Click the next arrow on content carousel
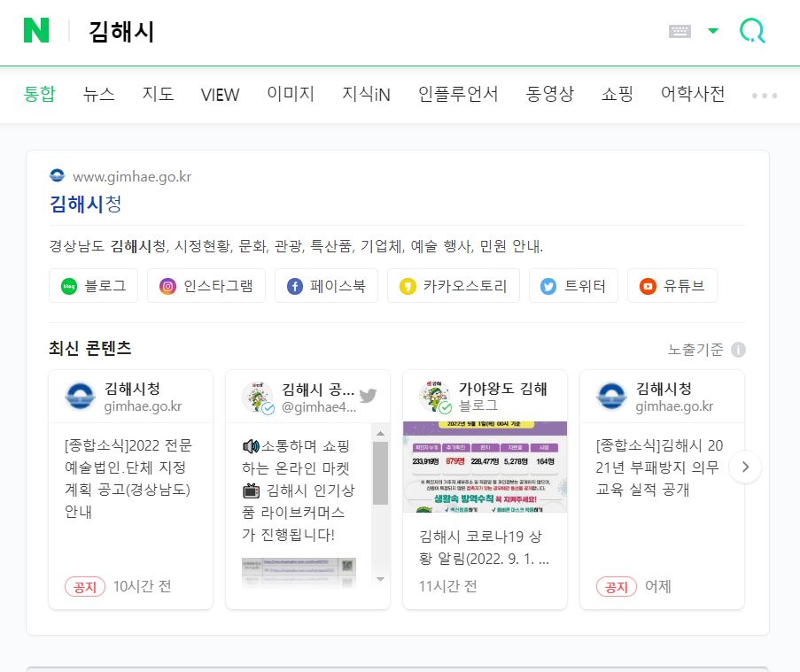The height and width of the screenshot is (672, 800). (745, 467)
